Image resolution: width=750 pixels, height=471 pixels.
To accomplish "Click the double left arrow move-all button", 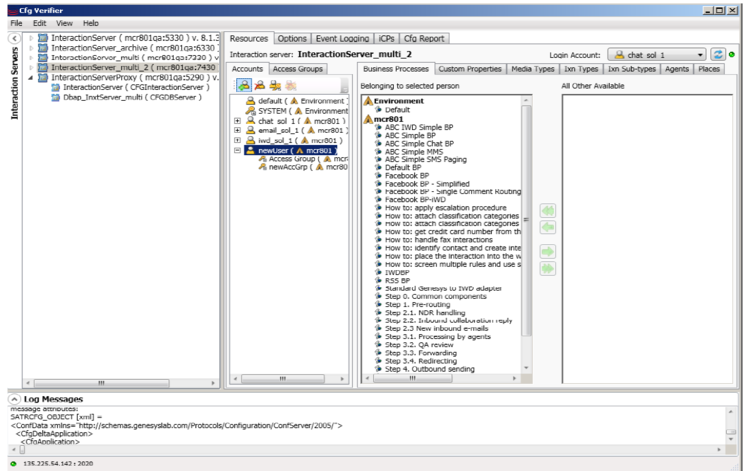I will 548,210.
